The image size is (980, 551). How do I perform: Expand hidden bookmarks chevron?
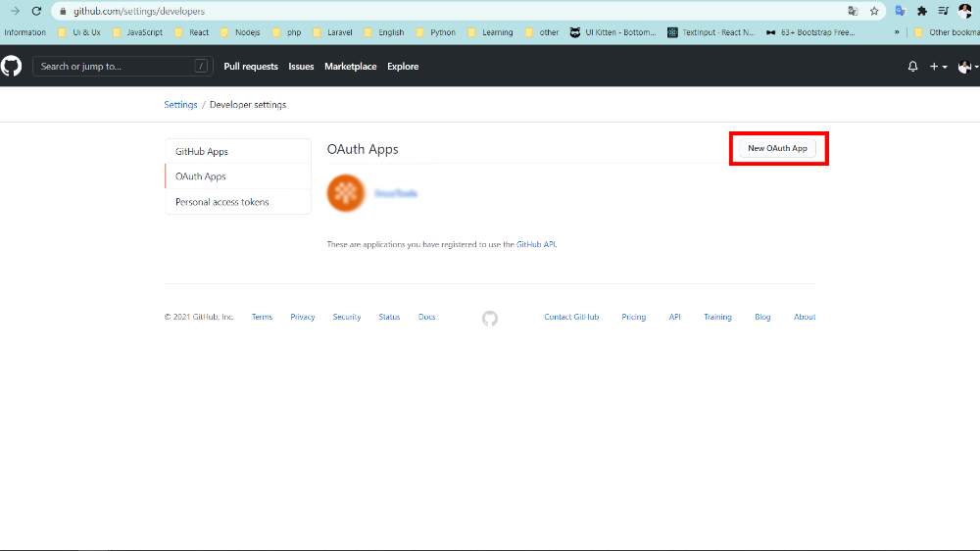coord(897,32)
